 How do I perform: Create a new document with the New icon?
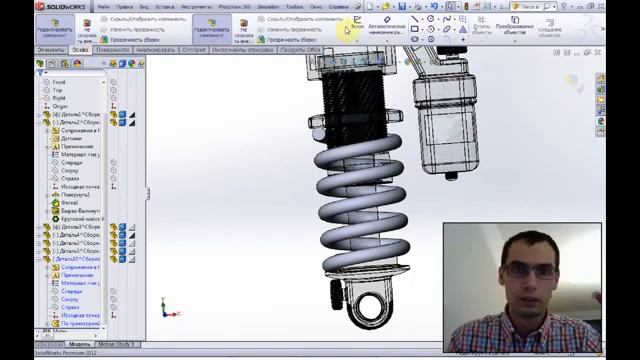click(370, 7)
